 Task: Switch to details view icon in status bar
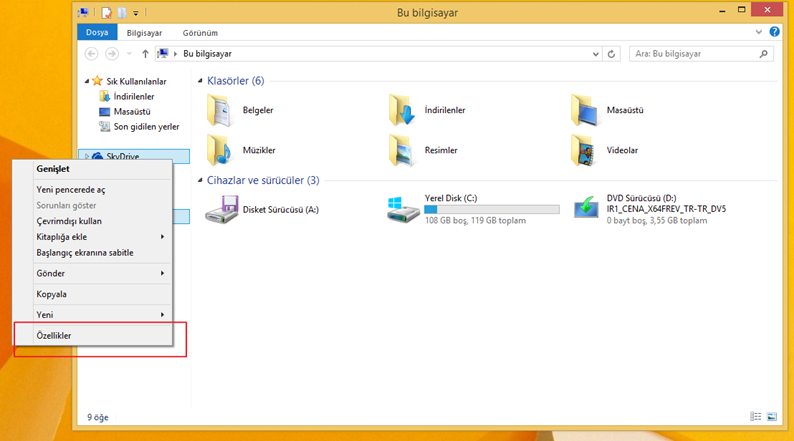point(756,417)
